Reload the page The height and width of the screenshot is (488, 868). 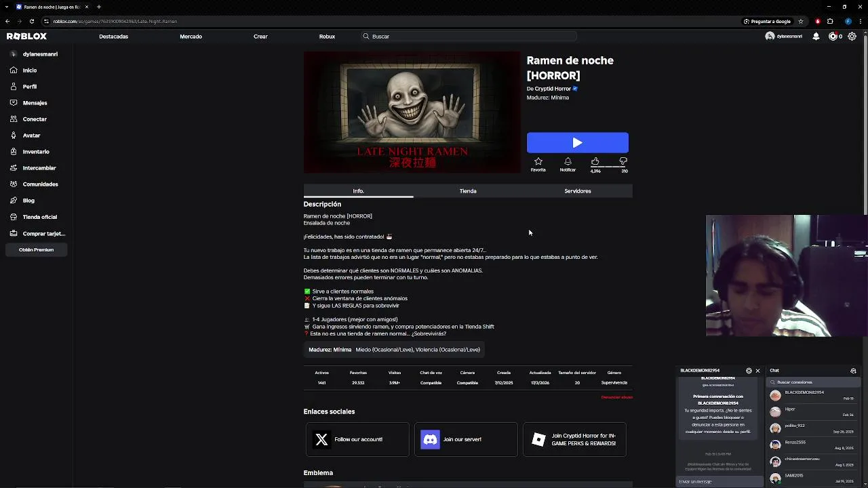pyautogui.click(x=31, y=21)
